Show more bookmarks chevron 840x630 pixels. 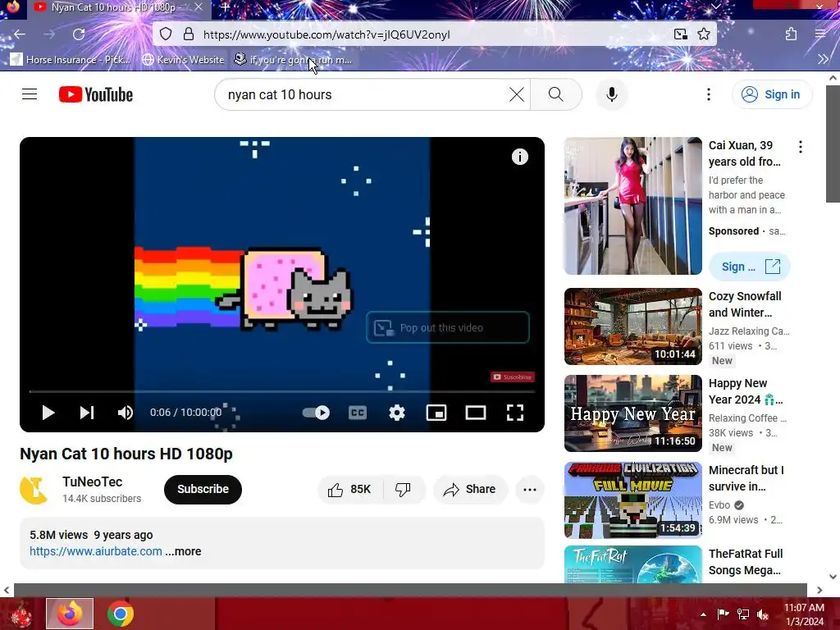[x=823, y=59]
